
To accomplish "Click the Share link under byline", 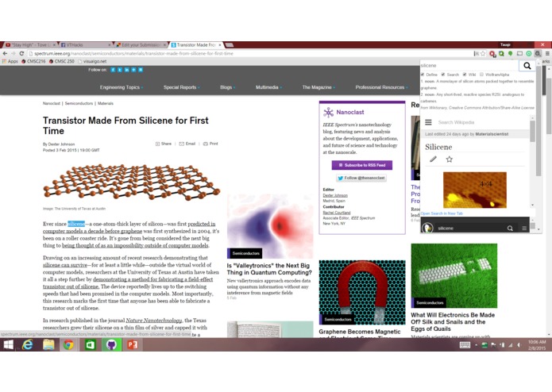I will pyautogui.click(x=164, y=144).
